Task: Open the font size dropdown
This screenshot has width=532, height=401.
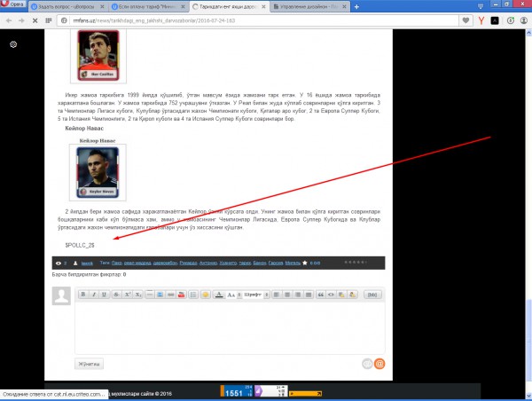Action: point(234,295)
